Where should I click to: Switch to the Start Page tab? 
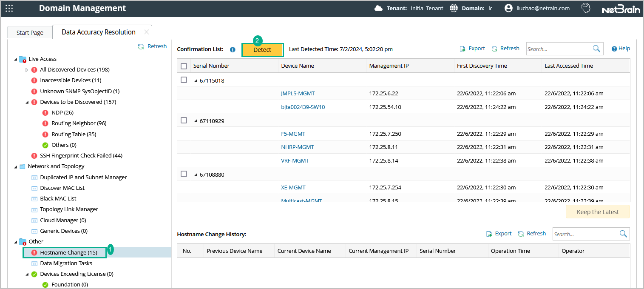point(30,33)
